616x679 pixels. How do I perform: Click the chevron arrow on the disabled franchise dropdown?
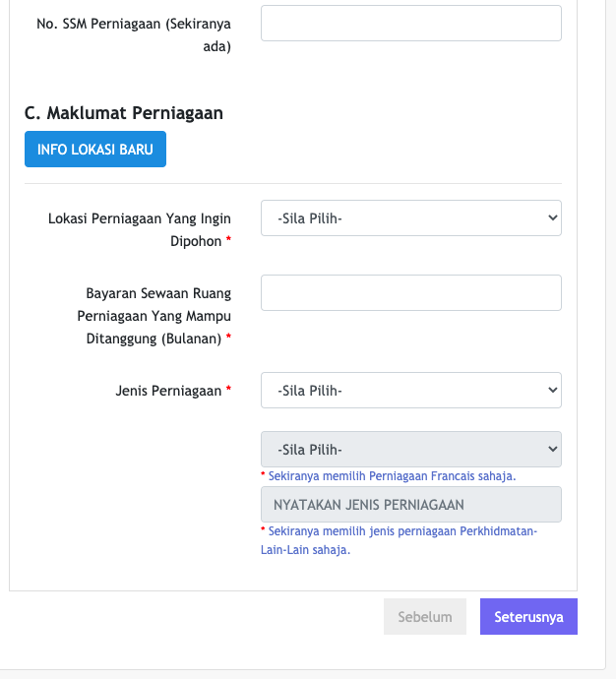pos(550,450)
